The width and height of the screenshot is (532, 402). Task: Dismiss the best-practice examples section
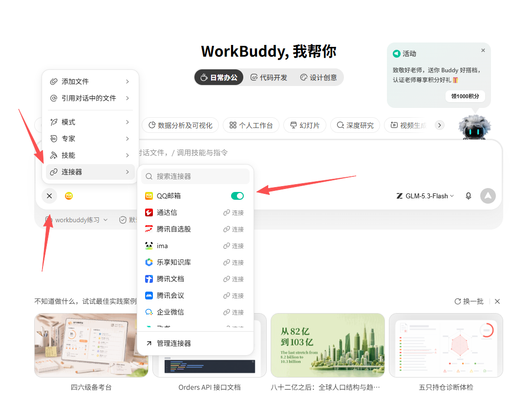(x=497, y=301)
